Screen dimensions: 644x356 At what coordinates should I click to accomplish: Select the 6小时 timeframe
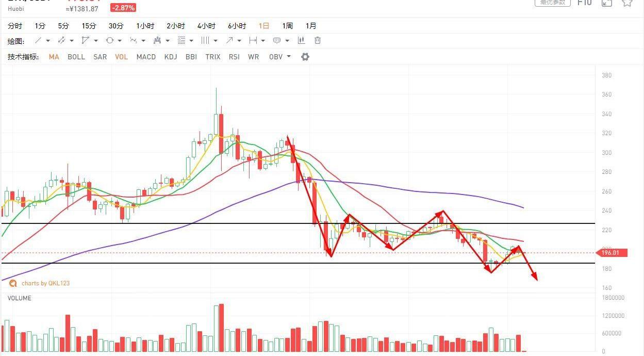[237, 26]
